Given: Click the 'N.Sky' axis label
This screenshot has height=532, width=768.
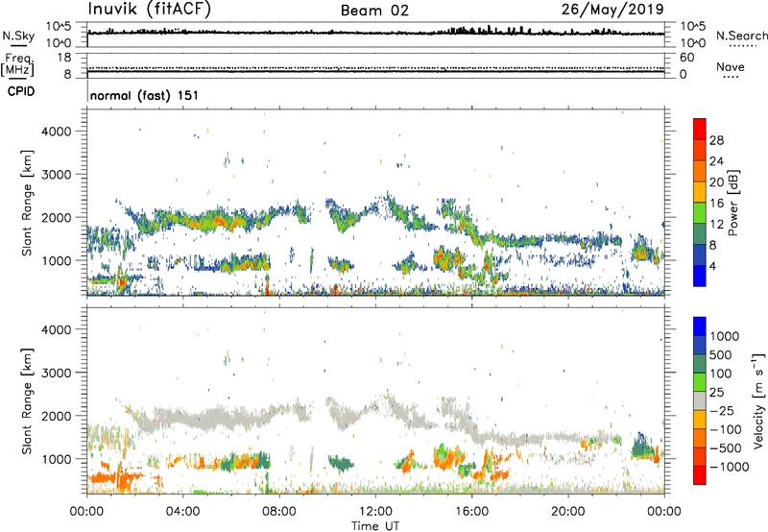Looking at the screenshot, I should coord(18,36).
